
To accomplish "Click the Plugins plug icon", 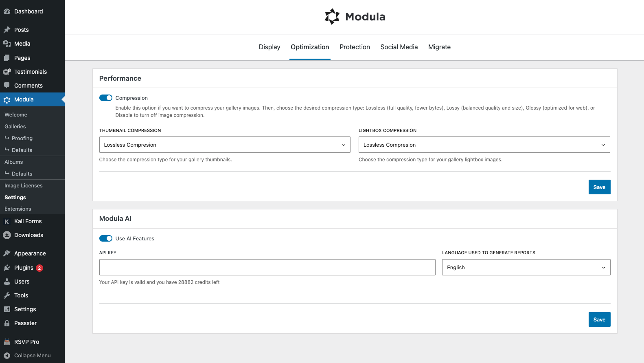I will tap(7, 268).
